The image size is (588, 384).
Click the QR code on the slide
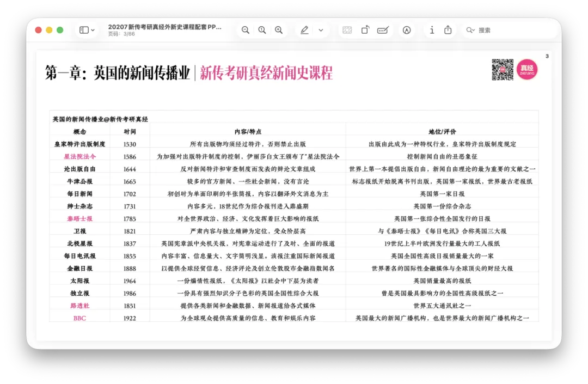503,69
